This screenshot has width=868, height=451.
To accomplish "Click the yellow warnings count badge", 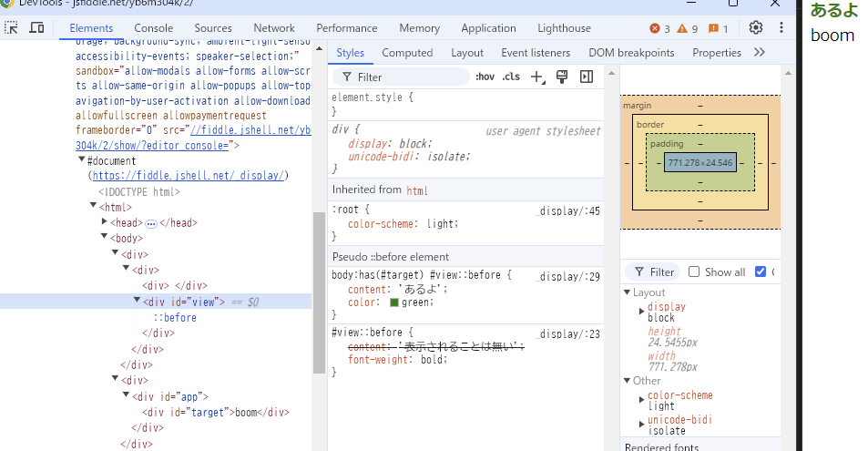I will click(x=687, y=28).
